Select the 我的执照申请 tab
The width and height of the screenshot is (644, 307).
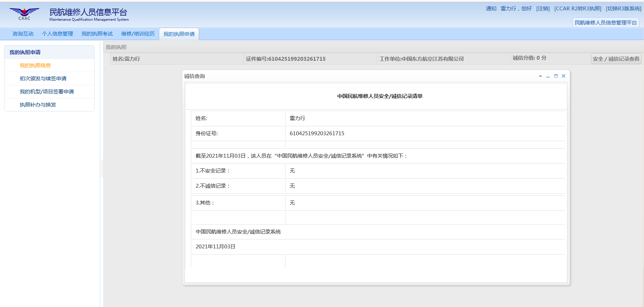coord(179,34)
